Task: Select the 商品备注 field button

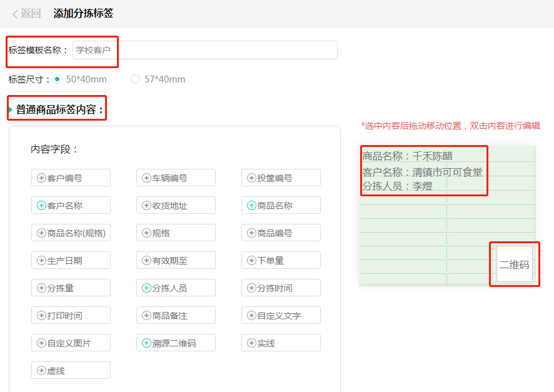Action: [x=176, y=315]
